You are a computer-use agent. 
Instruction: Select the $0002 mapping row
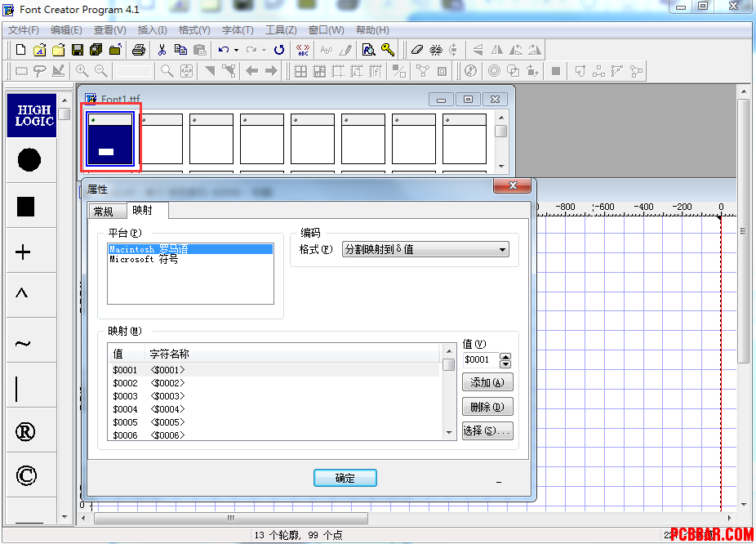click(x=273, y=383)
